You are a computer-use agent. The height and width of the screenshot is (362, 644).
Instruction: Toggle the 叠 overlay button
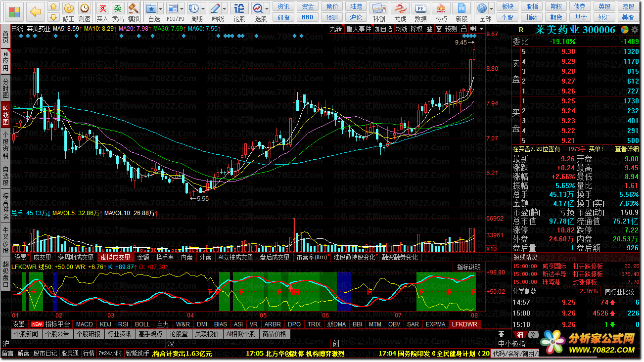tap(429, 29)
